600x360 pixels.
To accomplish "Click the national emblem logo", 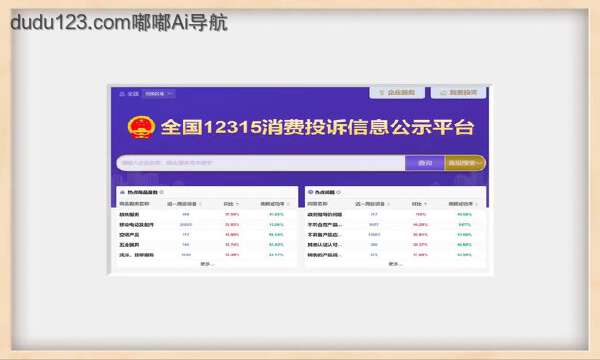I will tap(141, 127).
